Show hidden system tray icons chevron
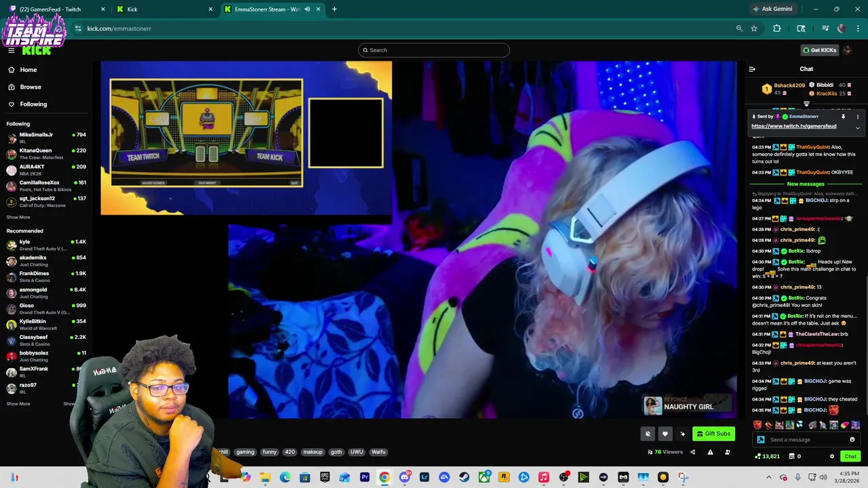Screen dimensions: 868x488 (768, 477)
